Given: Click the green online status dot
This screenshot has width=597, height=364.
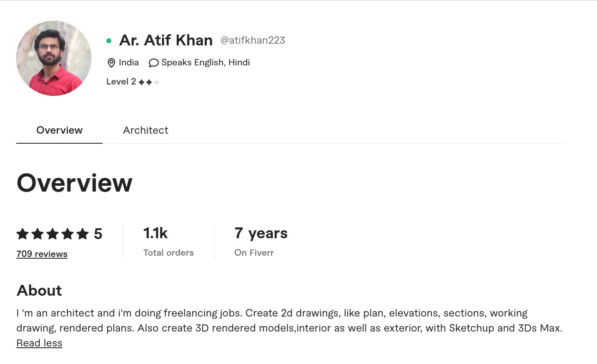Looking at the screenshot, I should 109,41.
